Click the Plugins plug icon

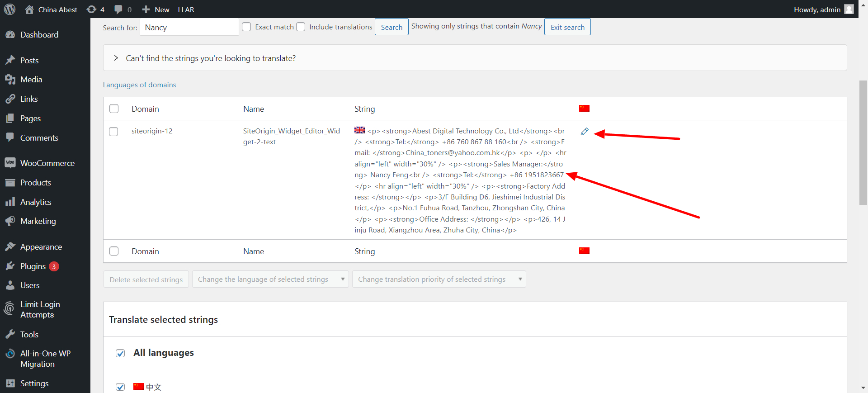[x=10, y=266]
